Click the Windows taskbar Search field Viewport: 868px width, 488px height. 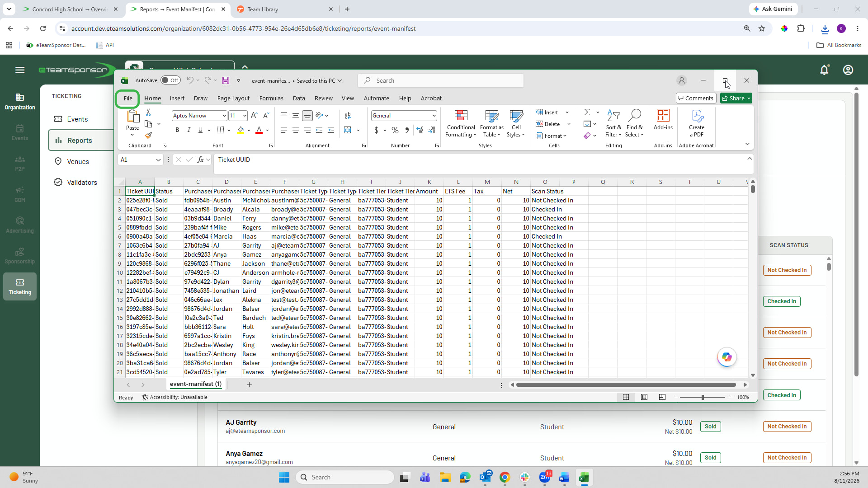pos(345,477)
